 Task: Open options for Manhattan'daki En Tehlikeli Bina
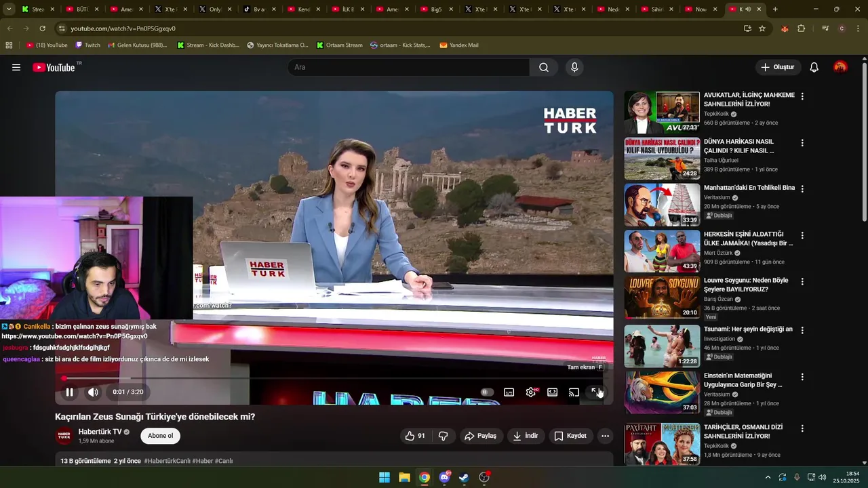click(x=802, y=189)
